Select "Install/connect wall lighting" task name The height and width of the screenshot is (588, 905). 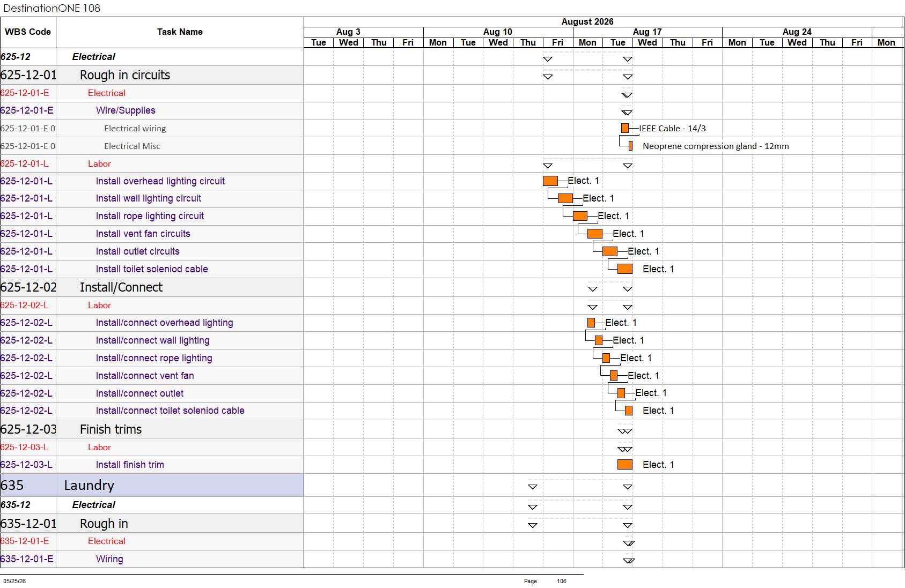(x=153, y=340)
